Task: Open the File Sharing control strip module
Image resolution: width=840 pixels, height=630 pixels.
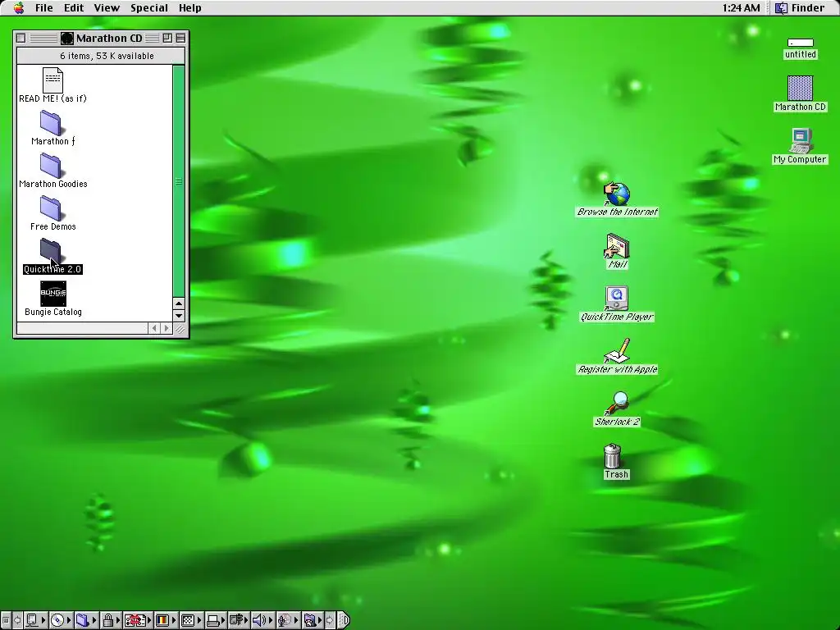Action: pyautogui.click(x=85, y=620)
